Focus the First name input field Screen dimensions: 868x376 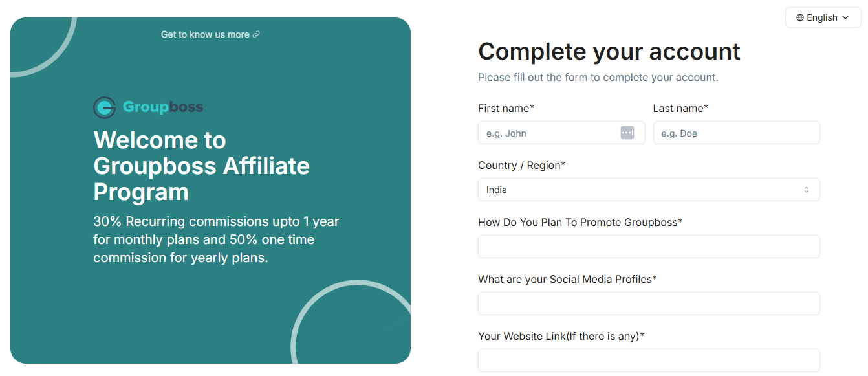550,133
